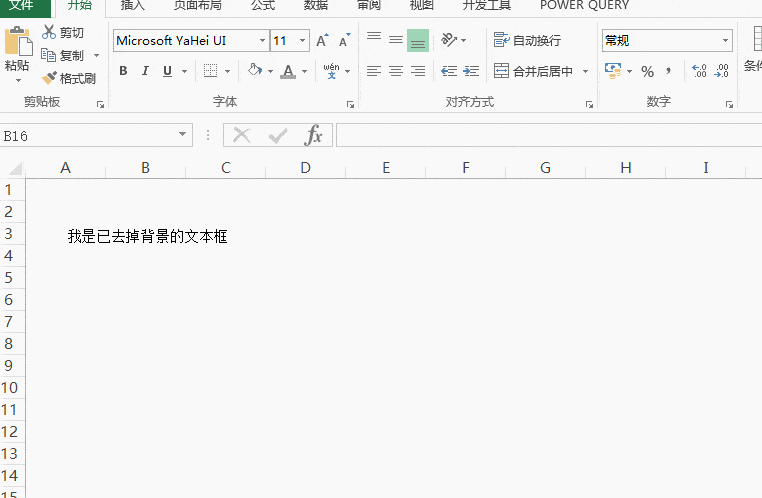Click the Accounting Number Format currency icon
This screenshot has height=498, width=762.
[x=613, y=71]
